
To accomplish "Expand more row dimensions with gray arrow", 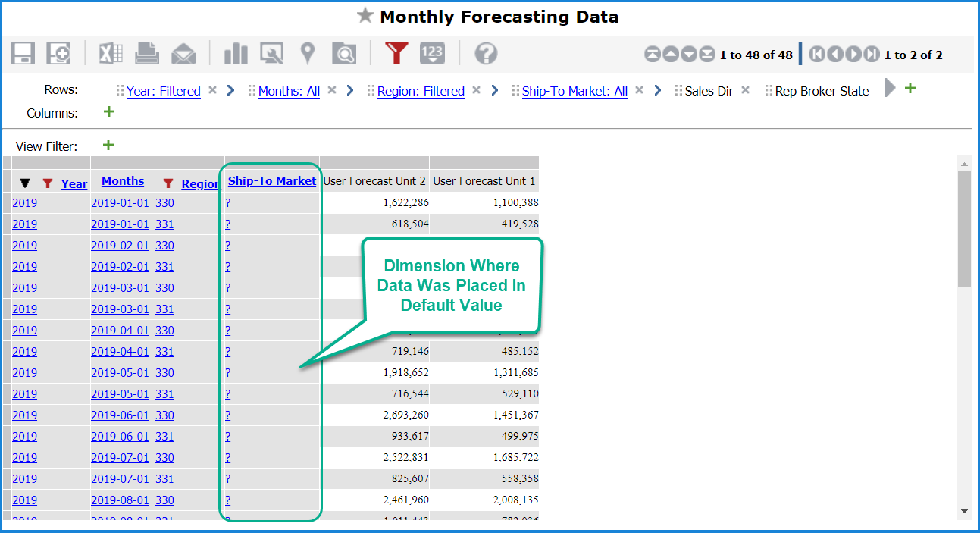I will point(890,89).
